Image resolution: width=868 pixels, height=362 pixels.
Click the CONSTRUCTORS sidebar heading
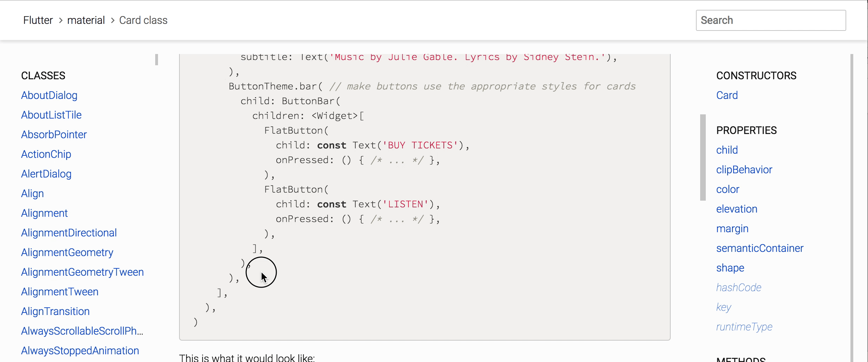tap(756, 76)
